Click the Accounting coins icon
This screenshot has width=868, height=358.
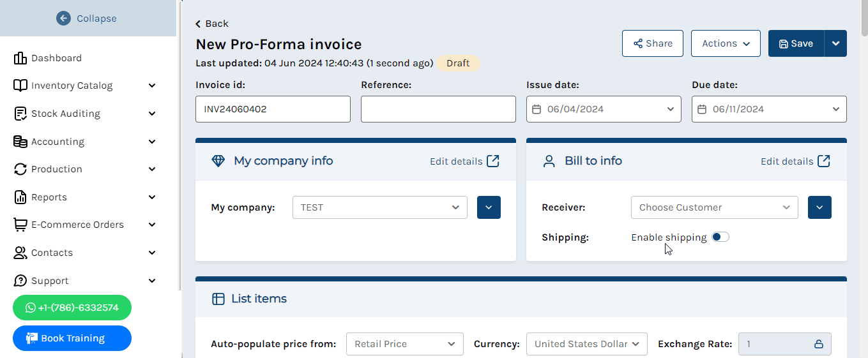(20, 142)
